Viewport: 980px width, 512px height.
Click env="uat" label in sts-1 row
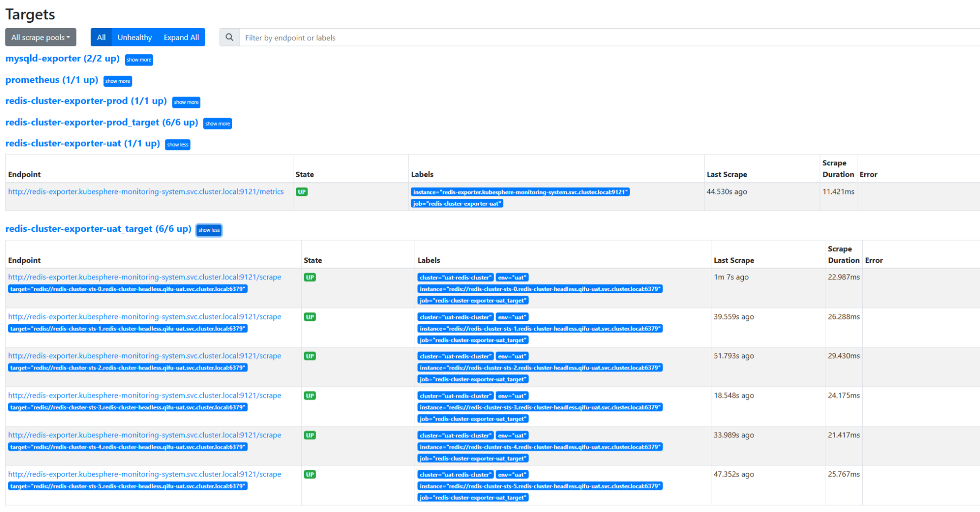click(x=512, y=317)
